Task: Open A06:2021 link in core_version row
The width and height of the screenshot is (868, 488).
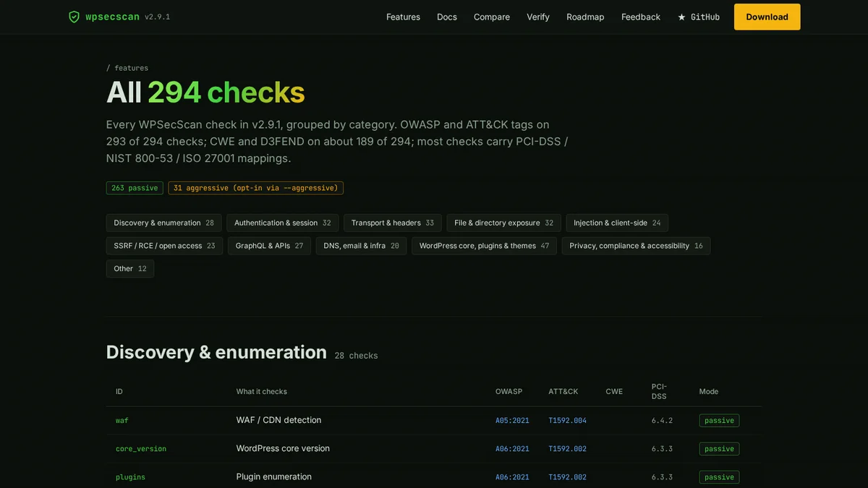Action: [512, 449]
